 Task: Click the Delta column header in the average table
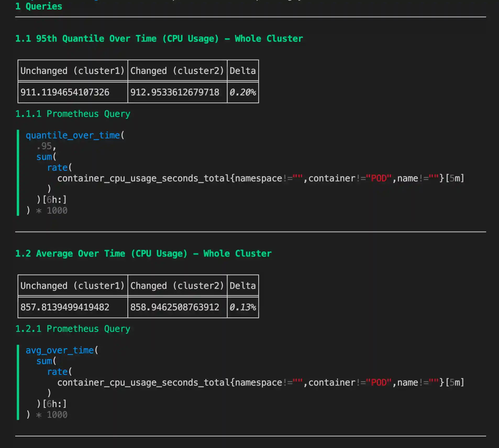(x=242, y=286)
